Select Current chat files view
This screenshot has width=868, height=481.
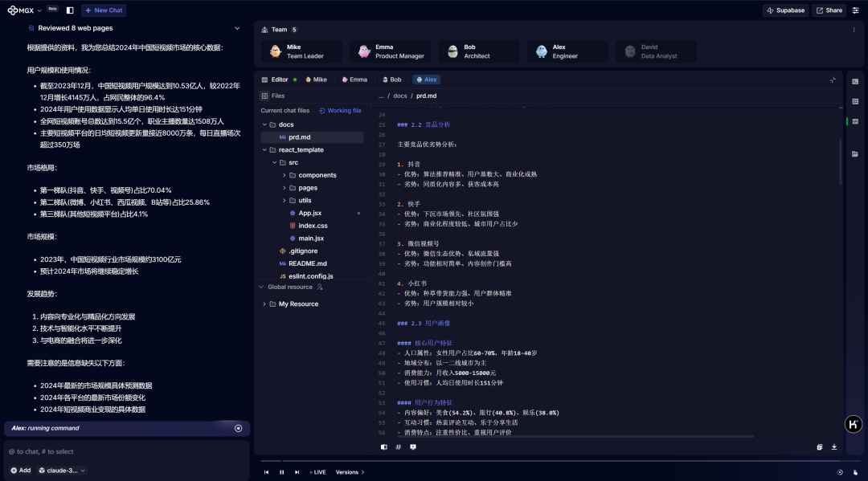[x=285, y=111]
